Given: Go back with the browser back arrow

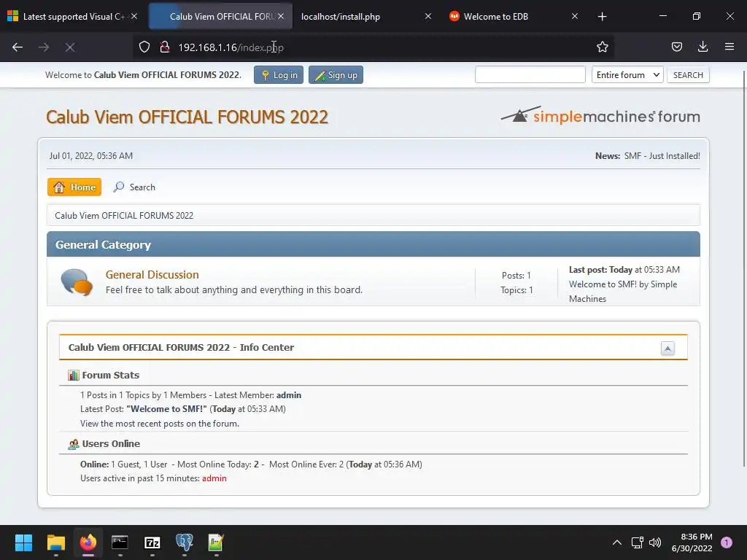Looking at the screenshot, I should pos(18,47).
